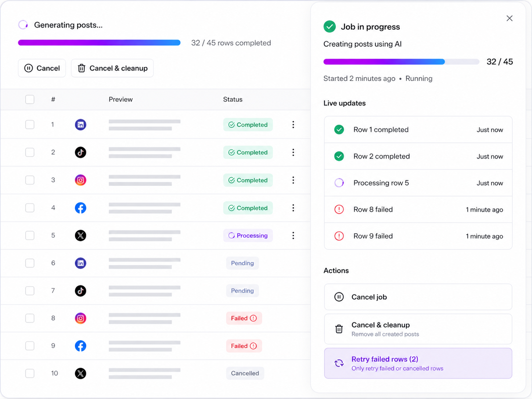Image resolution: width=532 pixels, height=399 pixels.
Task: Open the three-dot menu for row 3
Action: pos(293,180)
